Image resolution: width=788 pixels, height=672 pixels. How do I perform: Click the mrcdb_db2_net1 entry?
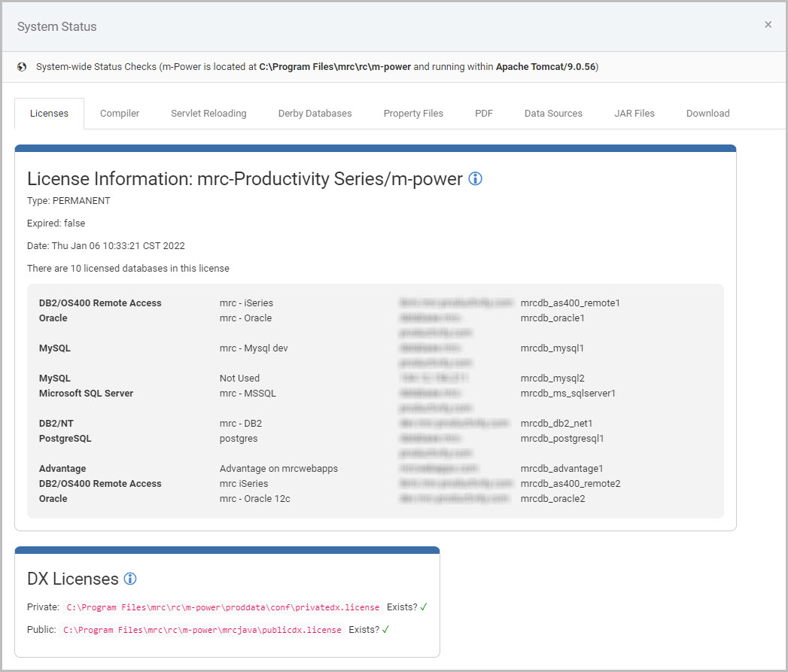(556, 424)
